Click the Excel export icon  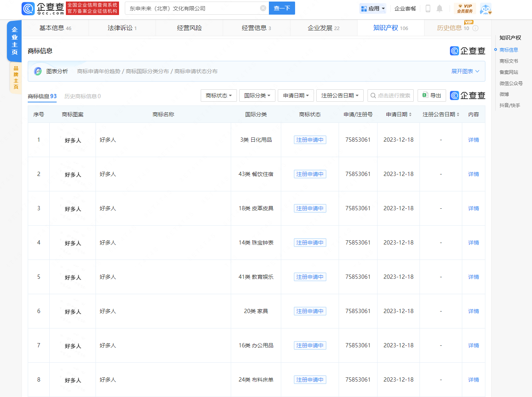pyautogui.click(x=425, y=95)
